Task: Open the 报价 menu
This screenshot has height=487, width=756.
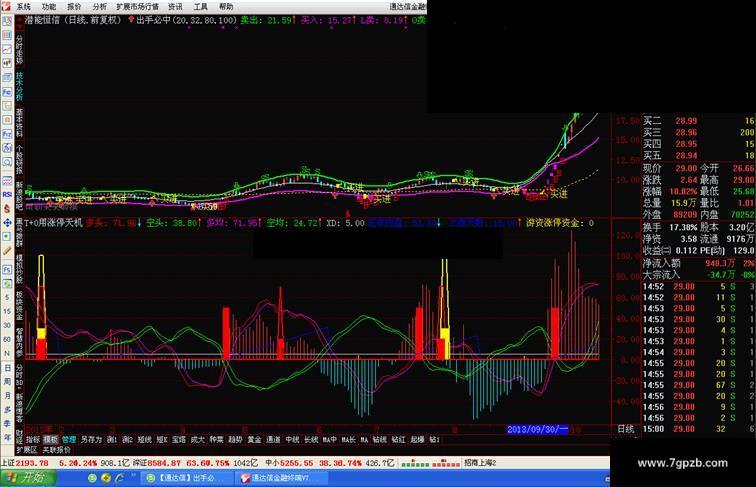Action: pos(74,7)
